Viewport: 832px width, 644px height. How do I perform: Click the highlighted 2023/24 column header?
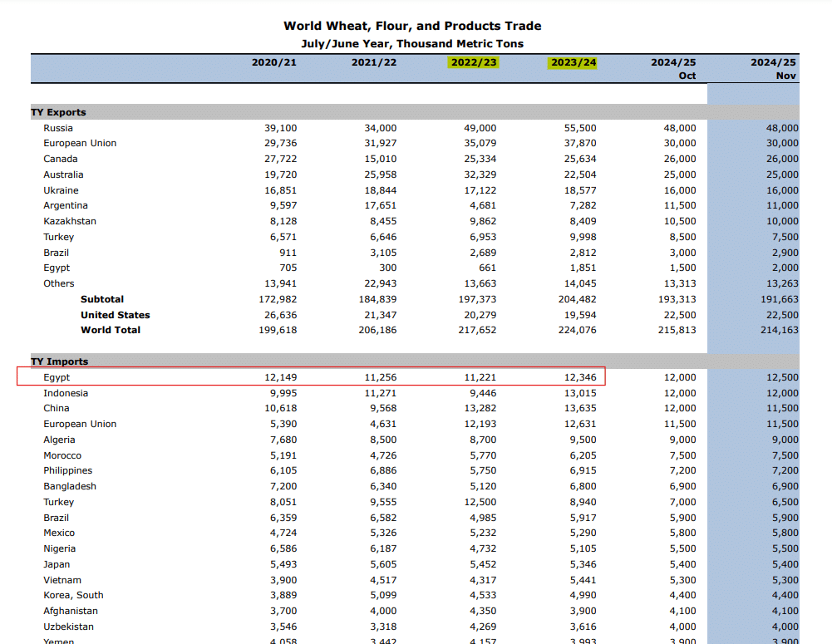click(x=573, y=62)
